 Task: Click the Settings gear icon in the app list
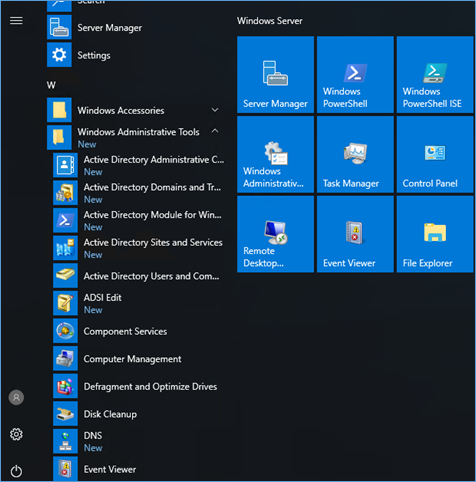click(59, 55)
